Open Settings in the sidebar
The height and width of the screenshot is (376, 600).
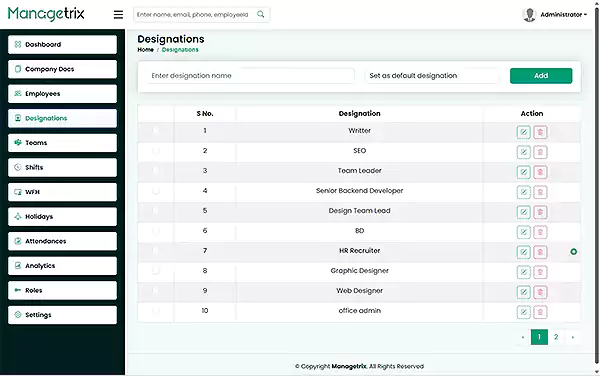click(62, 315)
